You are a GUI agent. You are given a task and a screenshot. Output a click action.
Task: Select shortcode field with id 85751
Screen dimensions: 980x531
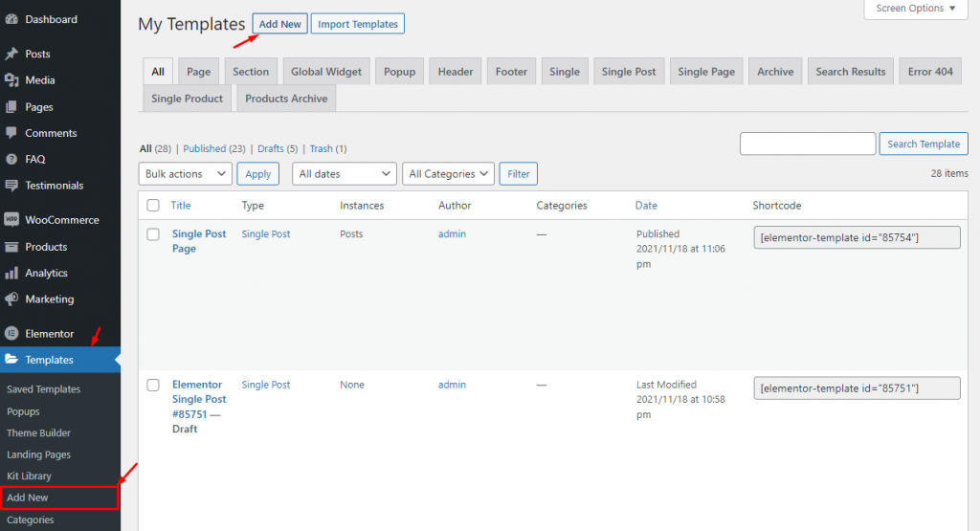pyautogui.click(x=857, y=387)
